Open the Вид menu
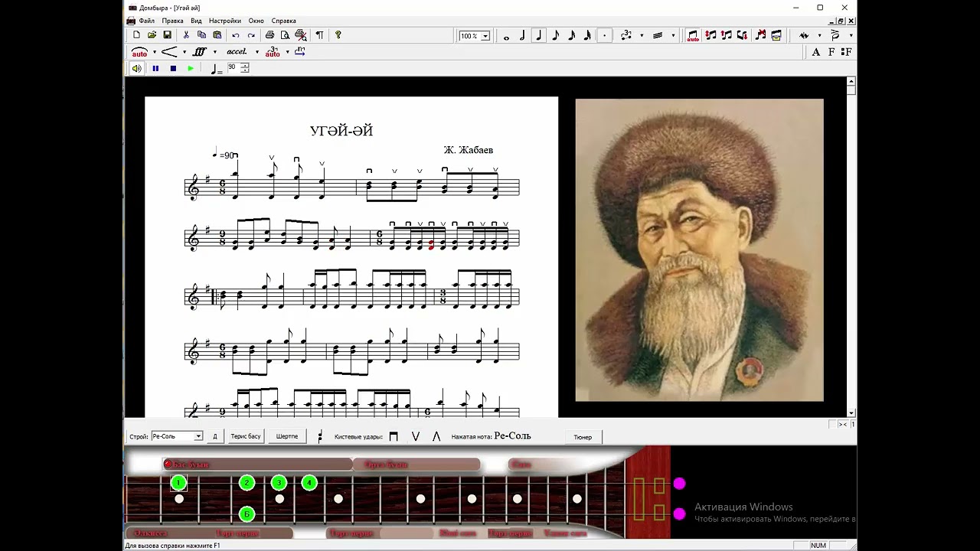The image size is (980, 551). [196, 21]
